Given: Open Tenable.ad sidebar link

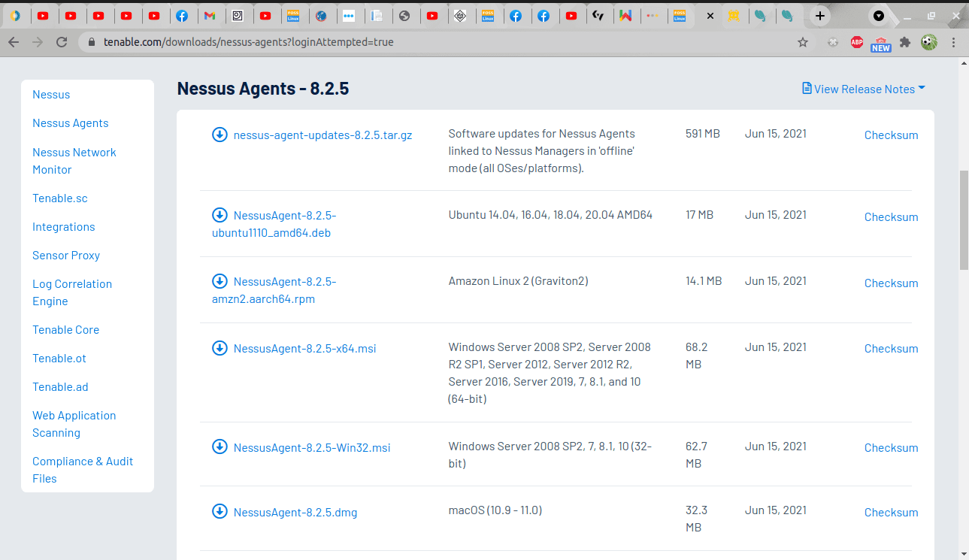Looking at the screenshot, I should (x=60, y=387).
